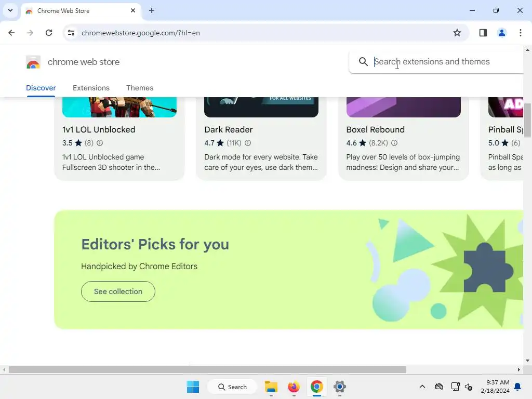Click the vertical scrollbar thumb

(x=527, y=121)
